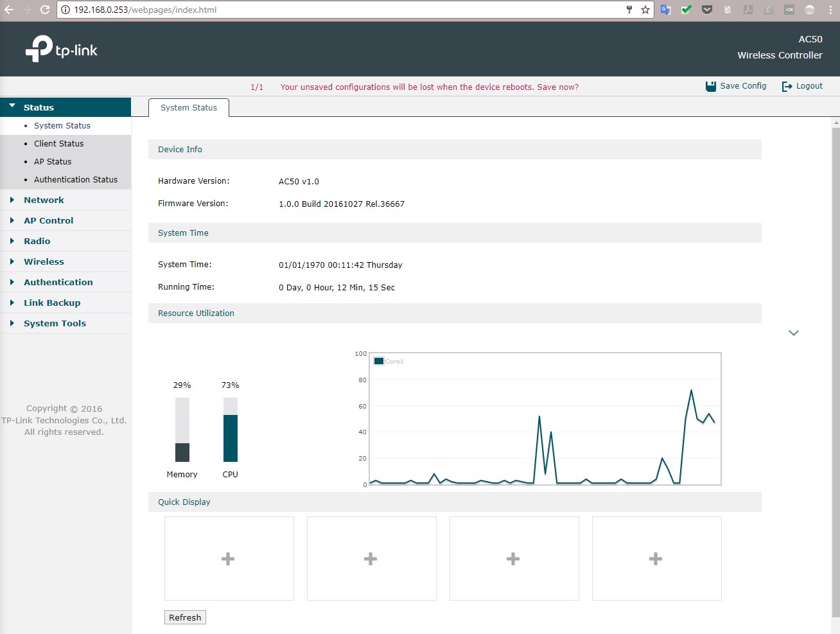Viewport: 840px width, 634px height.
Task: Open Authentication Status in sidebar
Action: click(x=75, y=179)
